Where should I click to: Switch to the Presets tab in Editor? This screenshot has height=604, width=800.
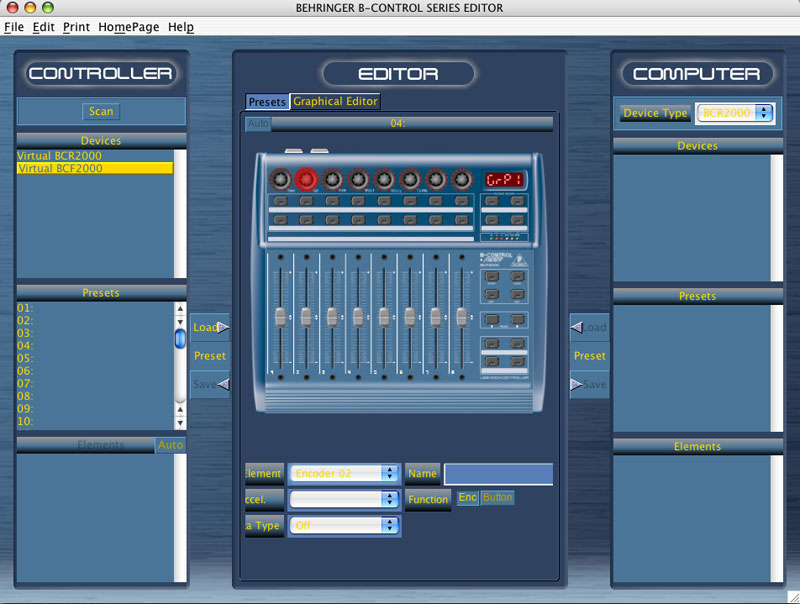coord(267,102)
